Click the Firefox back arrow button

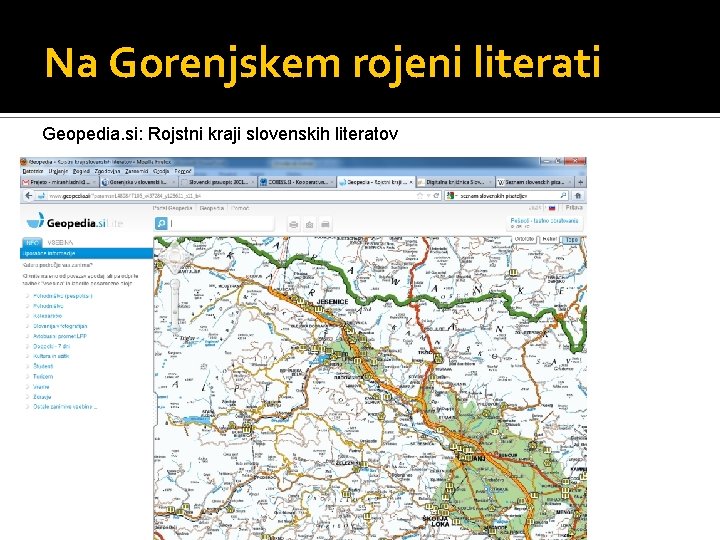[29, 196]
